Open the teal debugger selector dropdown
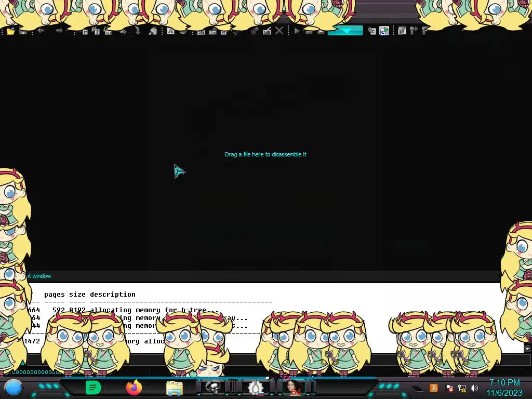The image size is (532, 399). point(345,31)
